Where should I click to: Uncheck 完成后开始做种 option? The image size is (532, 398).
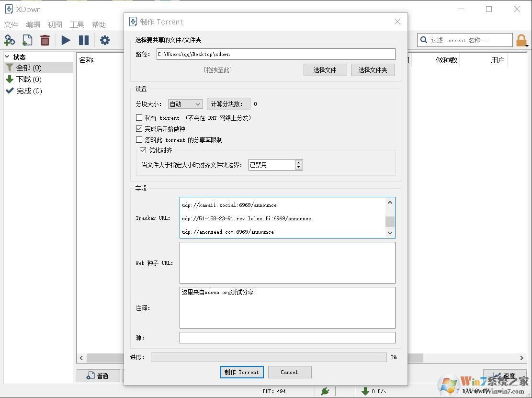(139, 129)
